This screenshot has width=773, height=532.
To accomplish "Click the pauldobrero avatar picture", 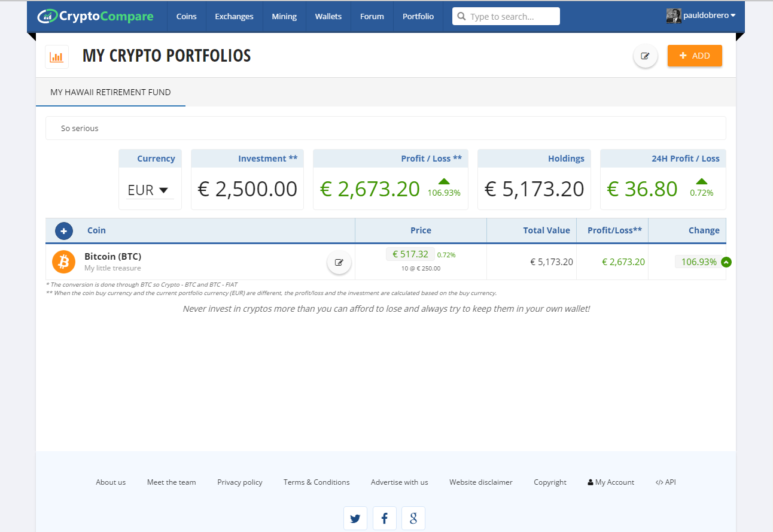I will tap(674, 16).
